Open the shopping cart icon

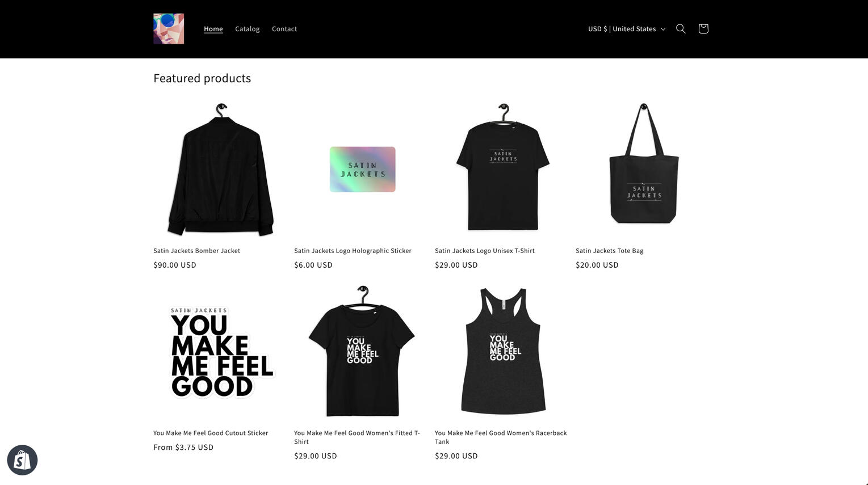(703, 29)
